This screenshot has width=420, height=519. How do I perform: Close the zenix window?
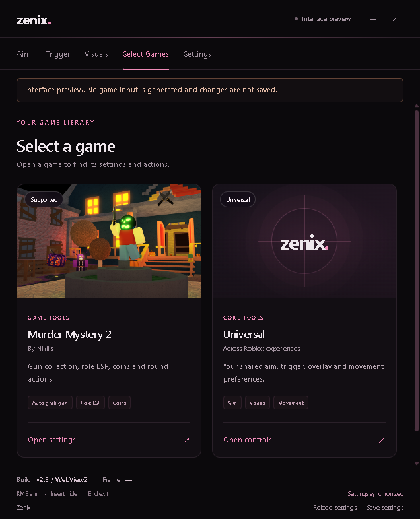coord(394,20)
